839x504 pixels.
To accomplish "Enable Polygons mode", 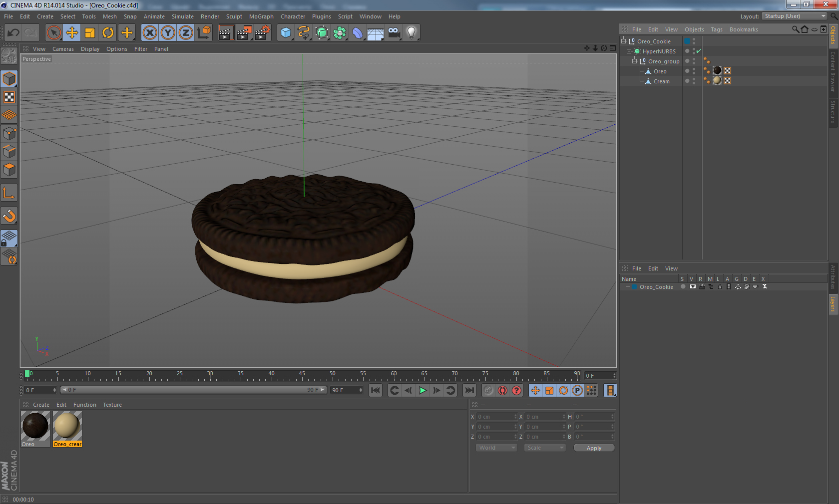I will 9,170.
